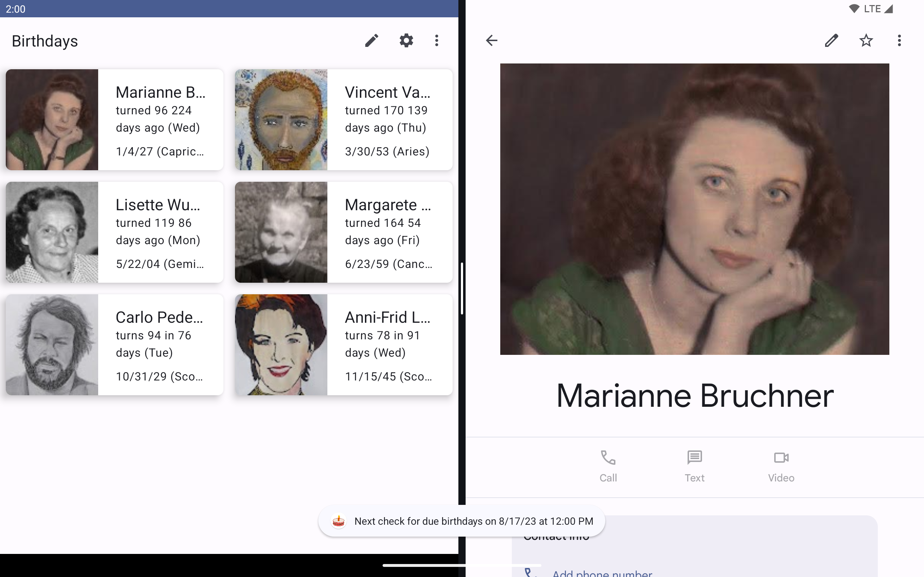Edit Marianne Bruchner's contact with the pencil icon

point(831,40)
